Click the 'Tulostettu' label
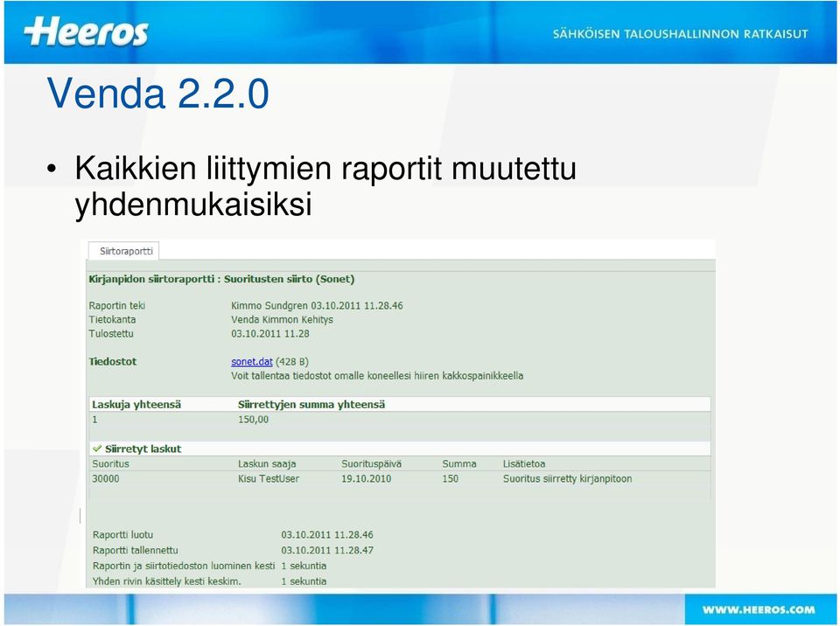Screen dimensions: 840x626 coord(111,334)
